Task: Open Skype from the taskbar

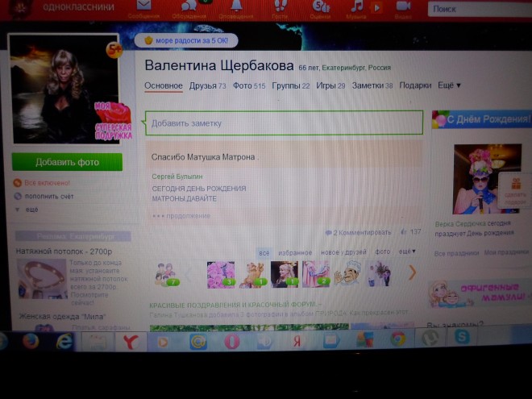Action: pyautogui.click(x=462, y=337)
